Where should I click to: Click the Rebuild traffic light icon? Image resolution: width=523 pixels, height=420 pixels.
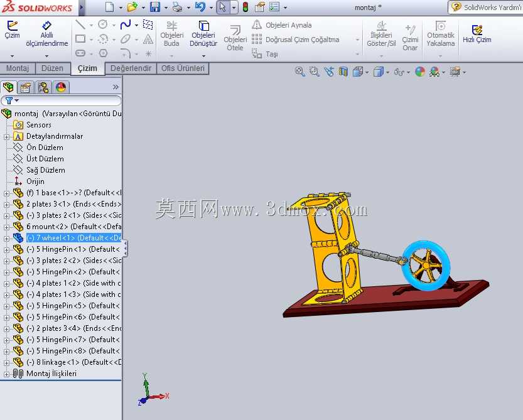pos(245,7)
